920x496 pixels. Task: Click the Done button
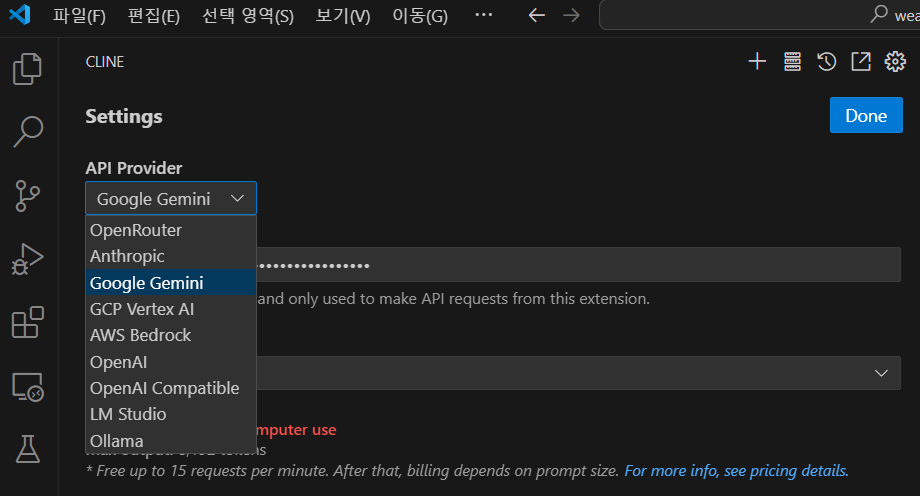point(866,115)
